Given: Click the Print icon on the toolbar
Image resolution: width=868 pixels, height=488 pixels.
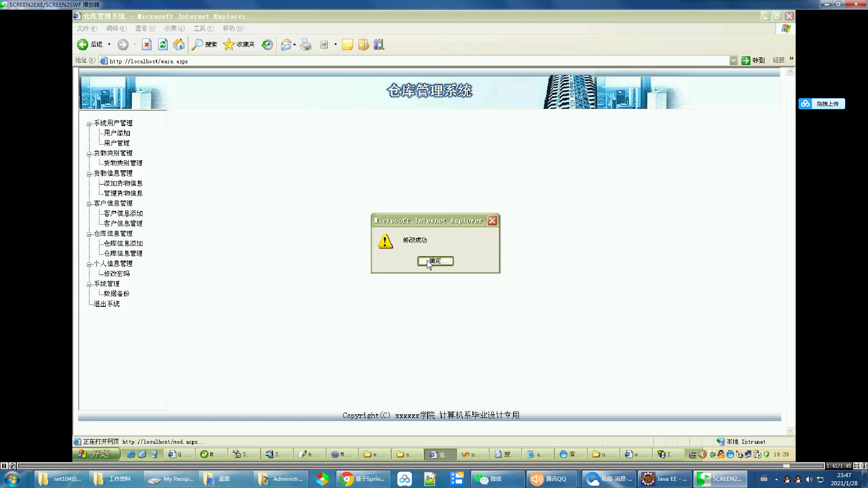Looking at the screenshot, I should (306, 44).
